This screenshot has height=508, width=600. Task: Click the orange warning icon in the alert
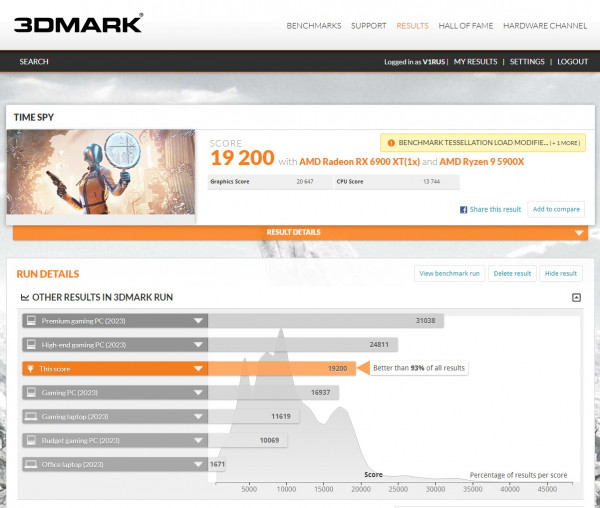coord(391,143)
